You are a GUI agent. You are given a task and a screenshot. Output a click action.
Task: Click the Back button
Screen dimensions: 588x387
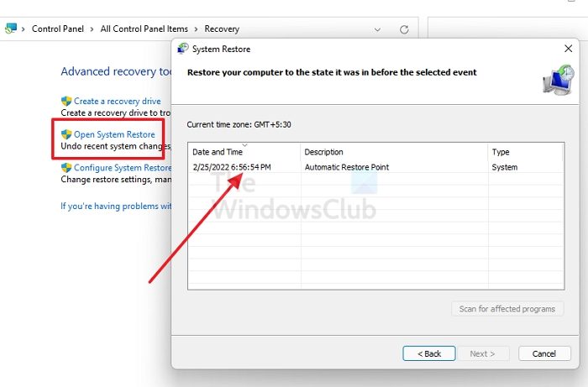click(x=429, y=353)
